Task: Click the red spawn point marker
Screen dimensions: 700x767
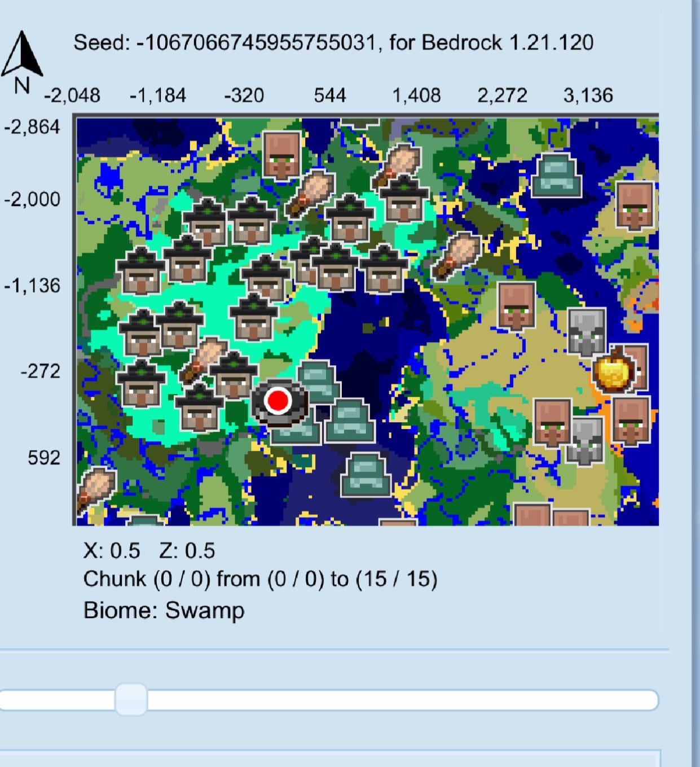Action: click(x=278, y=400)
